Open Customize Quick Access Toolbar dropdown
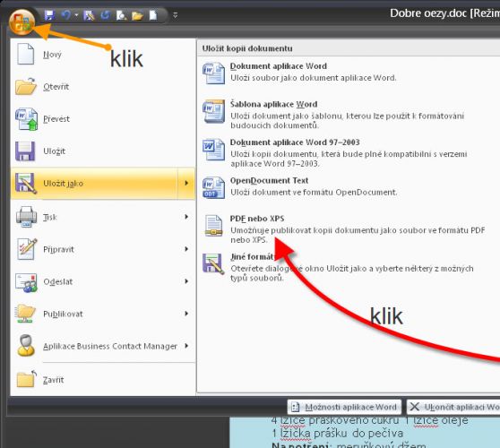This screenshot has width=500, height=448. click(175, 15)
